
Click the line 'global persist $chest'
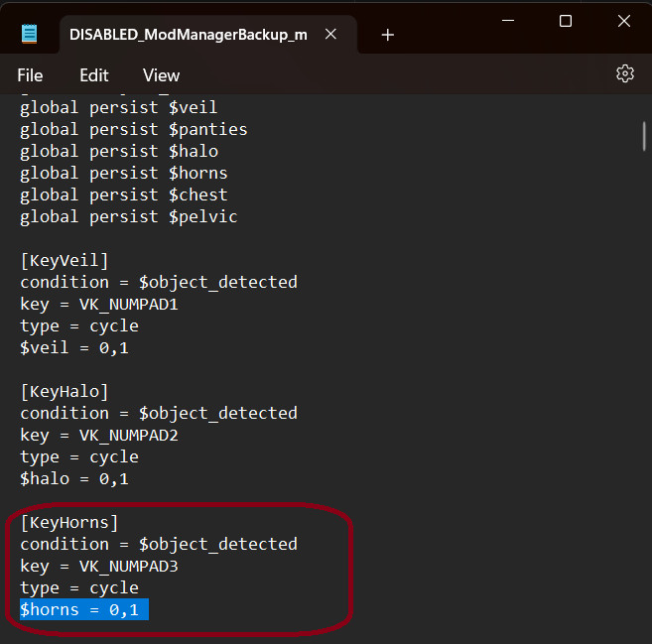tap(124, 195)
